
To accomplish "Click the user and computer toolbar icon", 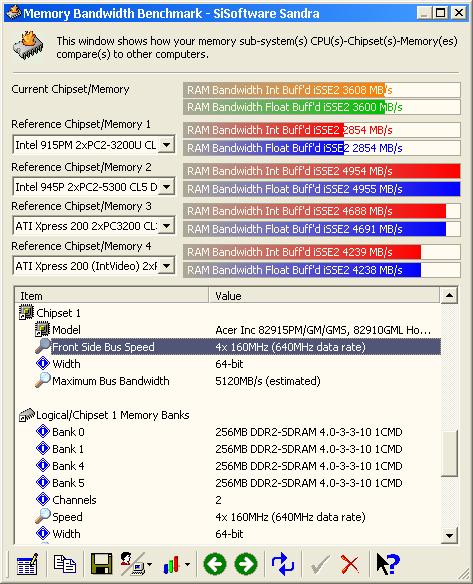I will [132, 564].
